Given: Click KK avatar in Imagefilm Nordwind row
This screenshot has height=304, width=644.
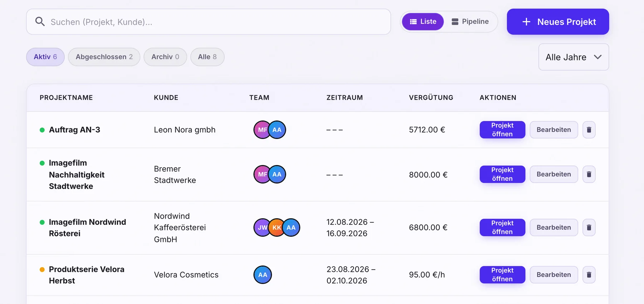Looking at the screenshot, I should (x=276, y=228).
